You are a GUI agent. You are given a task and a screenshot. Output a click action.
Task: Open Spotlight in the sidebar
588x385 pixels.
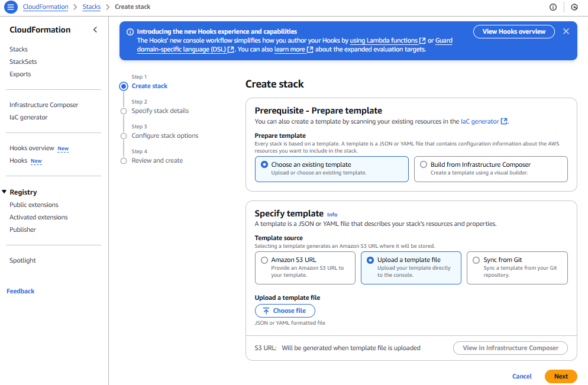[22, 260]
